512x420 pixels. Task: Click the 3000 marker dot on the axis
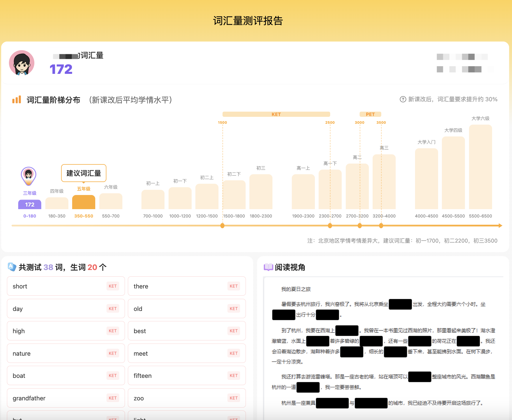tap(360, 226)
